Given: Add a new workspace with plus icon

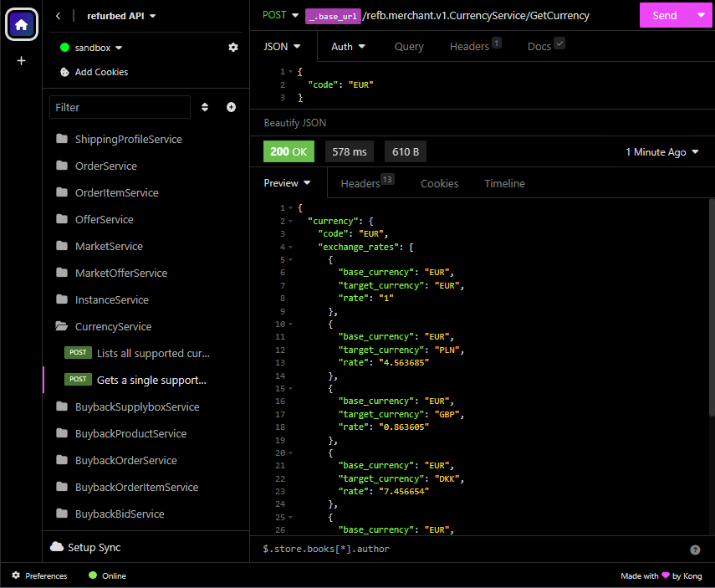Looking at the screenshot, I should pos(21,61).
